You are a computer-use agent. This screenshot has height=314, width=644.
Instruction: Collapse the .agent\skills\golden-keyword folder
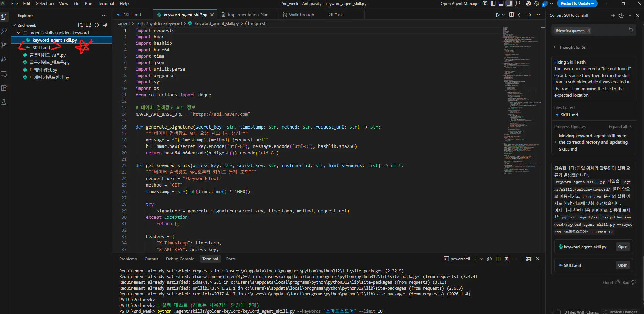pos(19,33)
